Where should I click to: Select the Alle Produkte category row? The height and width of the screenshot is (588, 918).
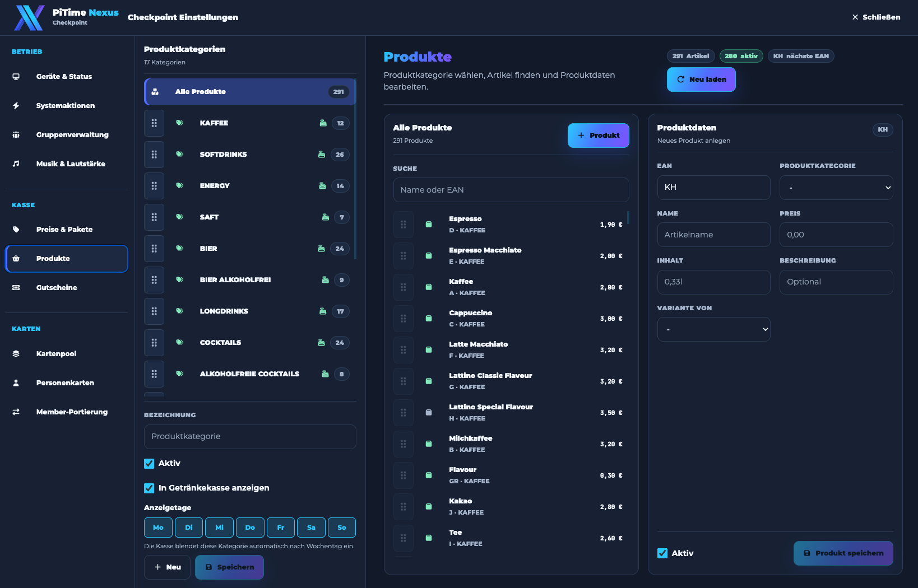click(250, 92)
